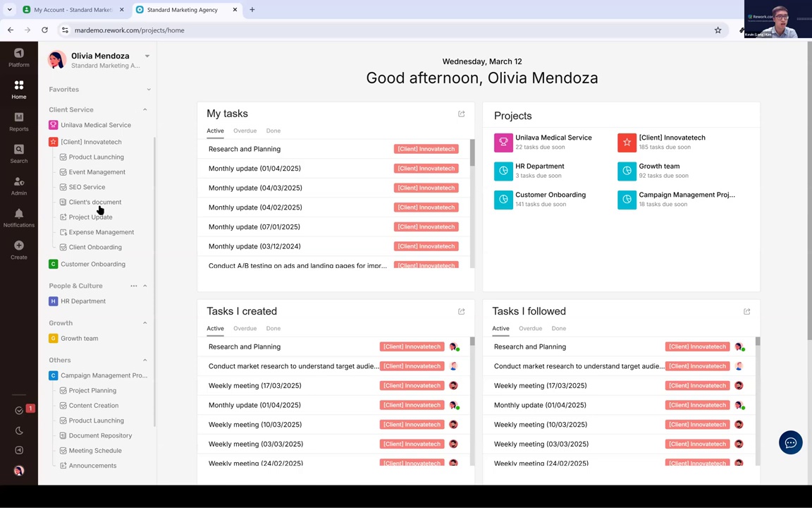Open SEO Service in sidebar
The image size is (812, 508).
point(87,187)
